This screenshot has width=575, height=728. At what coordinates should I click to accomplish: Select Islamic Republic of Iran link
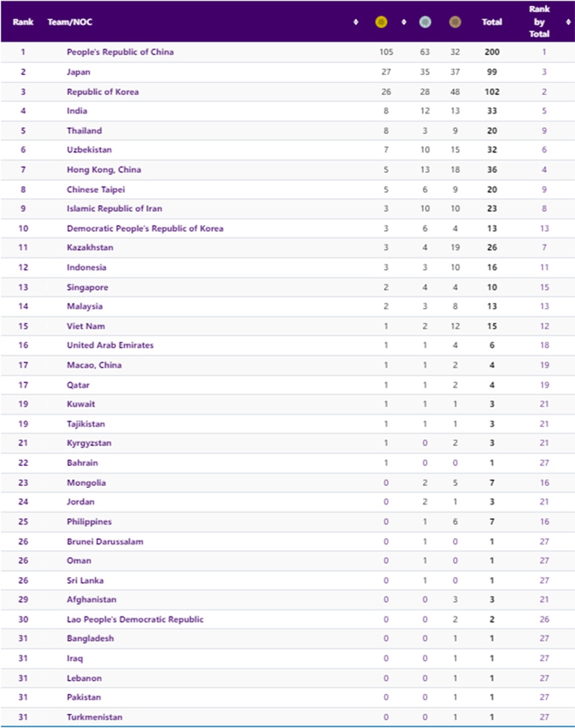[x=114, y=209]
